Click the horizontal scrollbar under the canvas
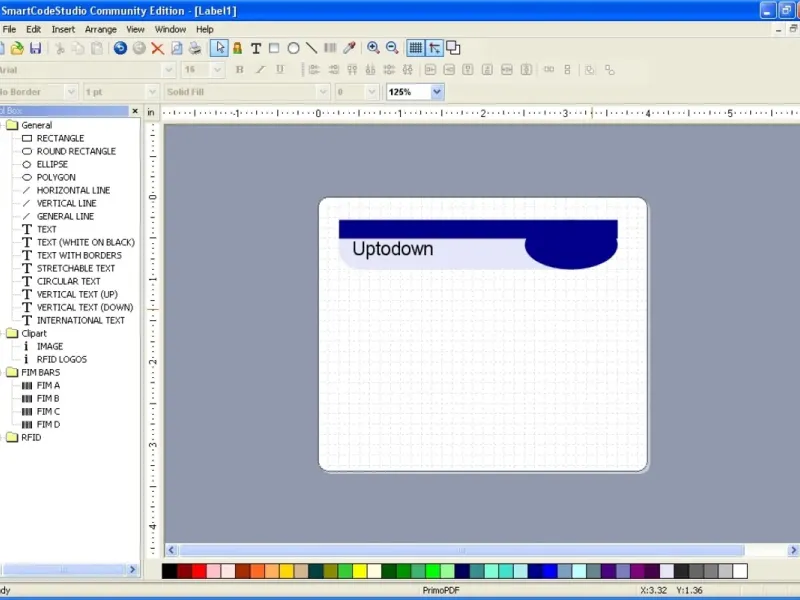The image size is (800, 600). point(462,550)
